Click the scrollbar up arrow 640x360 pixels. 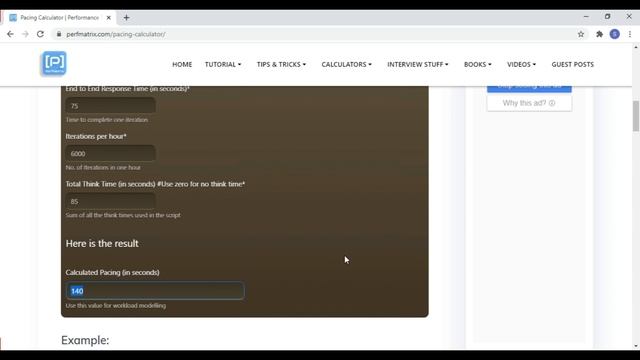click(636, 47)
